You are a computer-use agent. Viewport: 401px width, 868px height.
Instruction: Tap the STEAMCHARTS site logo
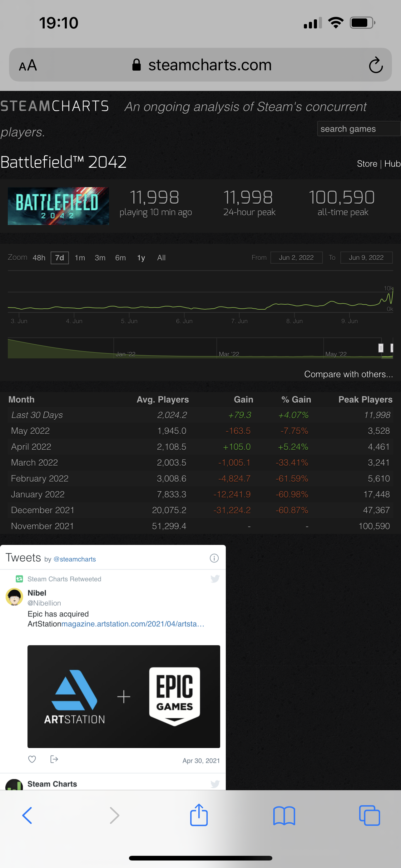point(55,106)
